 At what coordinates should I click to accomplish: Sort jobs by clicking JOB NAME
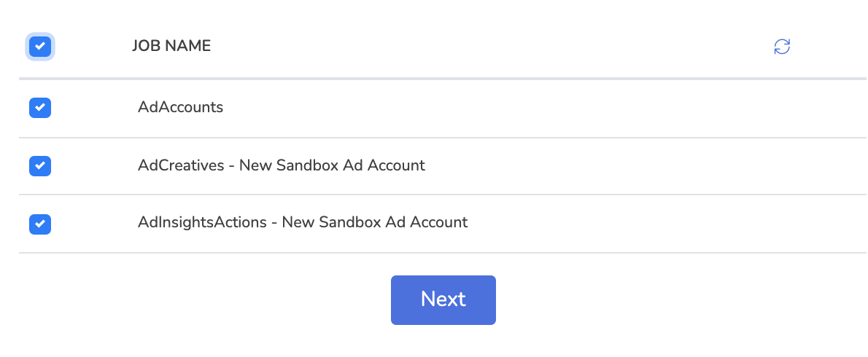click(x=171, y=46)
